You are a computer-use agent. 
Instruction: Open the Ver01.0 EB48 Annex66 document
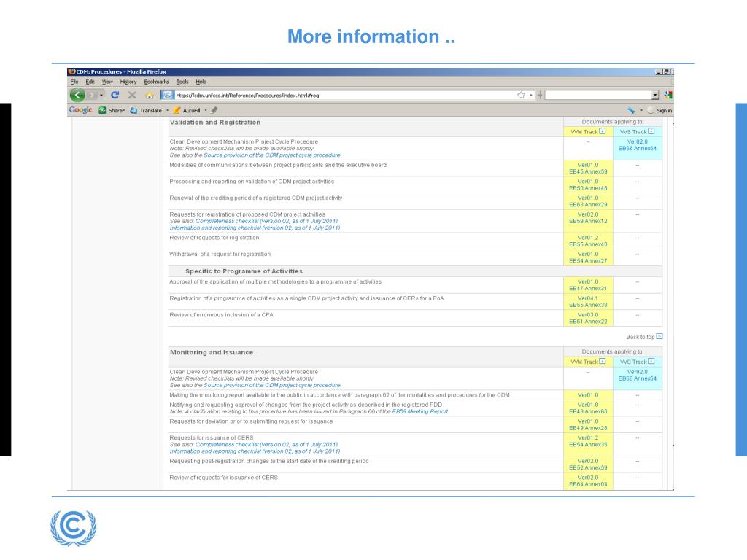click(588, 408)
